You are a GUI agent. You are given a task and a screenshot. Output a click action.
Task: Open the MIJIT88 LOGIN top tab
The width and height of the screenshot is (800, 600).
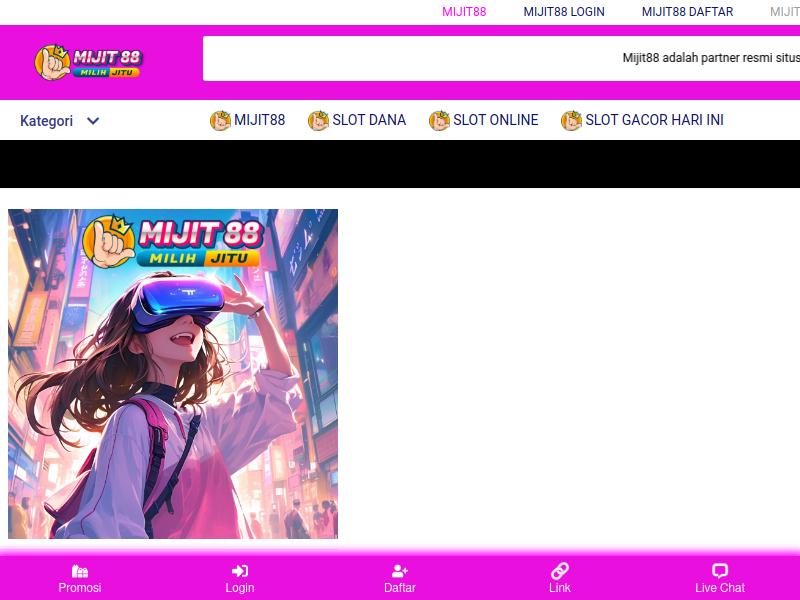564,12
